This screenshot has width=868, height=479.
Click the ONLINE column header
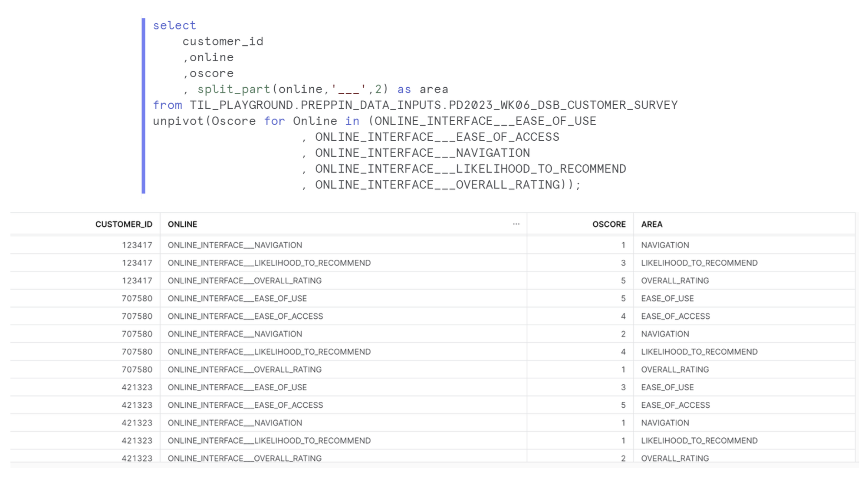click(x=182, y=224)
